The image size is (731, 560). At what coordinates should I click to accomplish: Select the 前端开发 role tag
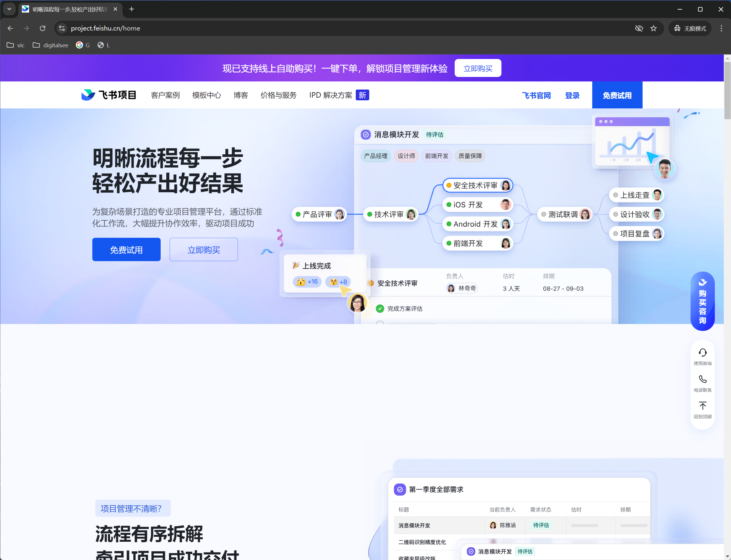(436, 156)
